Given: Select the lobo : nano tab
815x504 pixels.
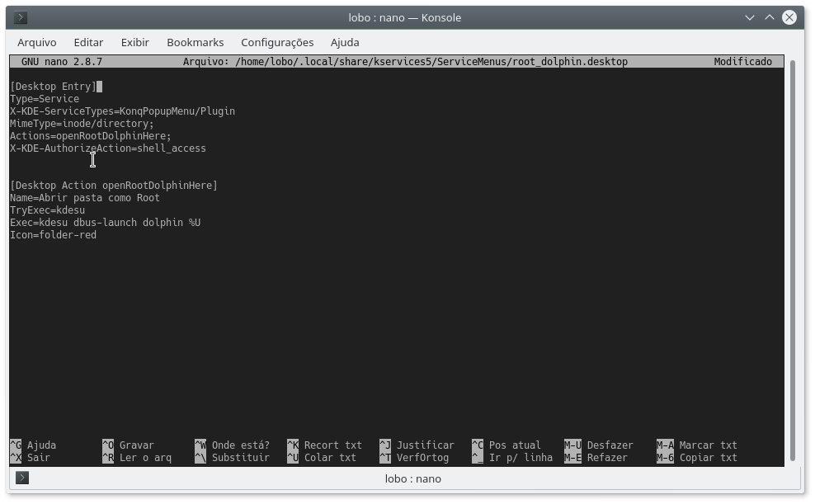Looking at the screenshot, I should tap(412, 478).
